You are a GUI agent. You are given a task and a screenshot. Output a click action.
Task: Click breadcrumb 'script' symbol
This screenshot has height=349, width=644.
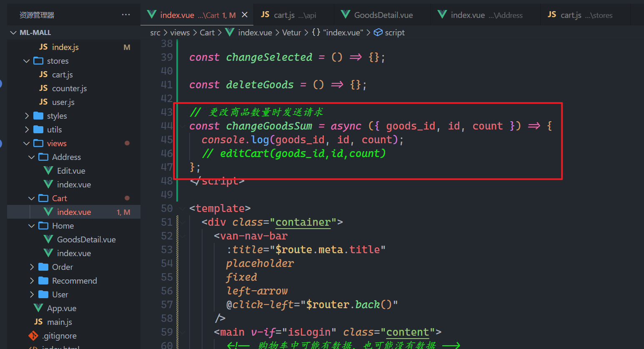[394, 32]
